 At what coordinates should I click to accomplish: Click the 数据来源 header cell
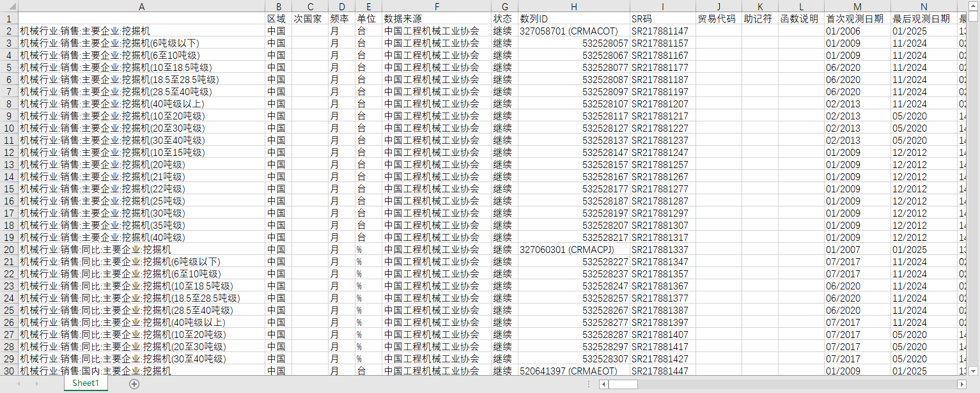[437, 19]
